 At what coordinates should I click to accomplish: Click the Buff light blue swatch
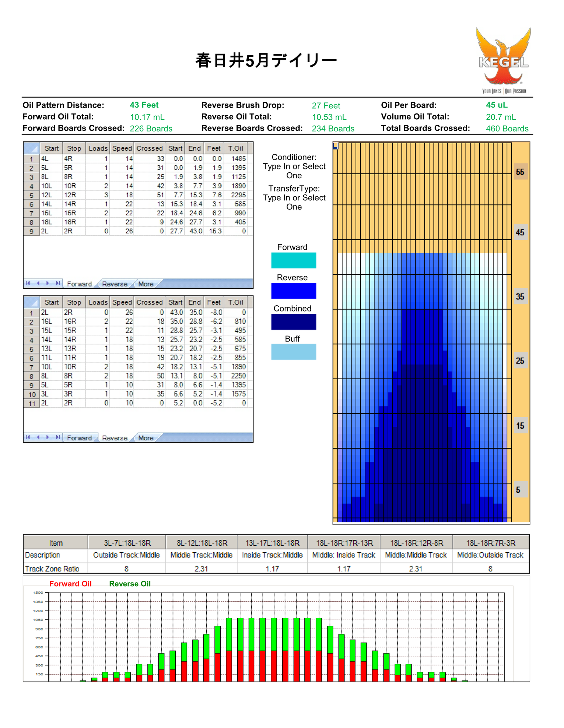tap(294, 352)
